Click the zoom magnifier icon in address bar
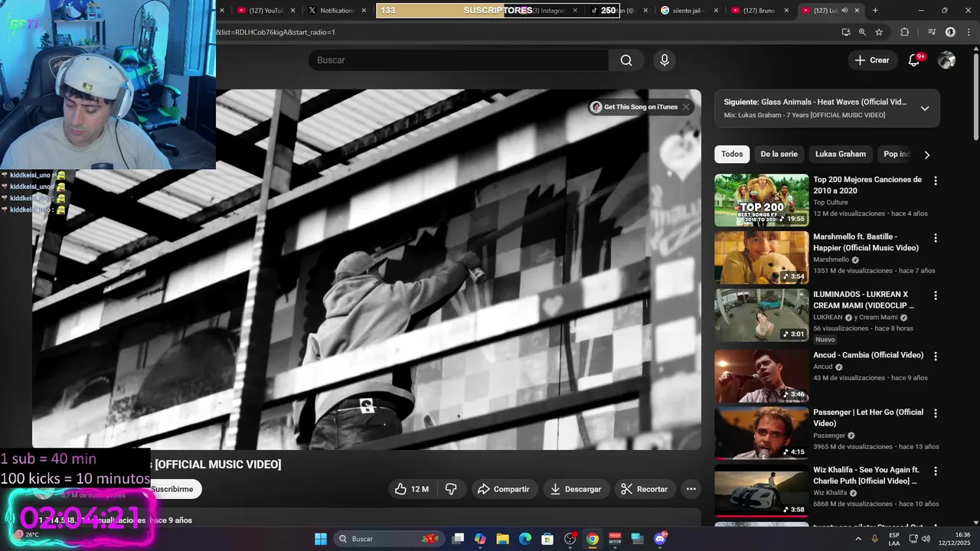The width and height of the screenshot is (980, 551). click(862, 32)
